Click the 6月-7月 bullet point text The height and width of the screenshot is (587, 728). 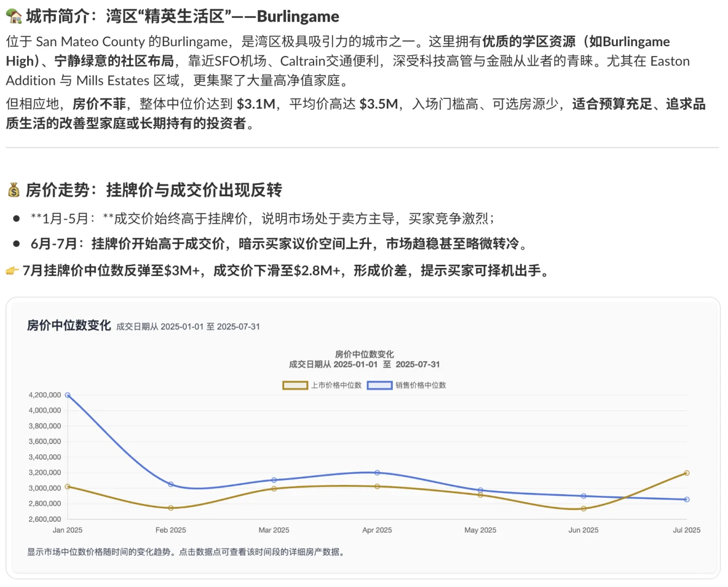280,243
